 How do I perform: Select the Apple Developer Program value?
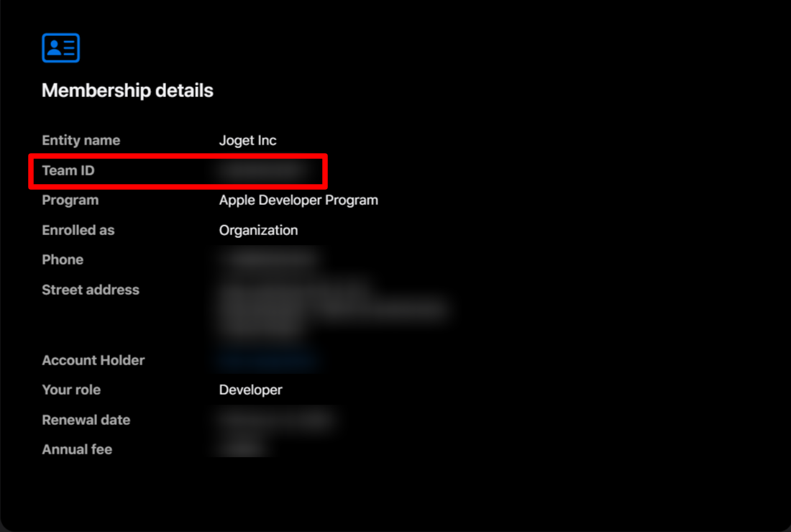[x=298, y=200]
